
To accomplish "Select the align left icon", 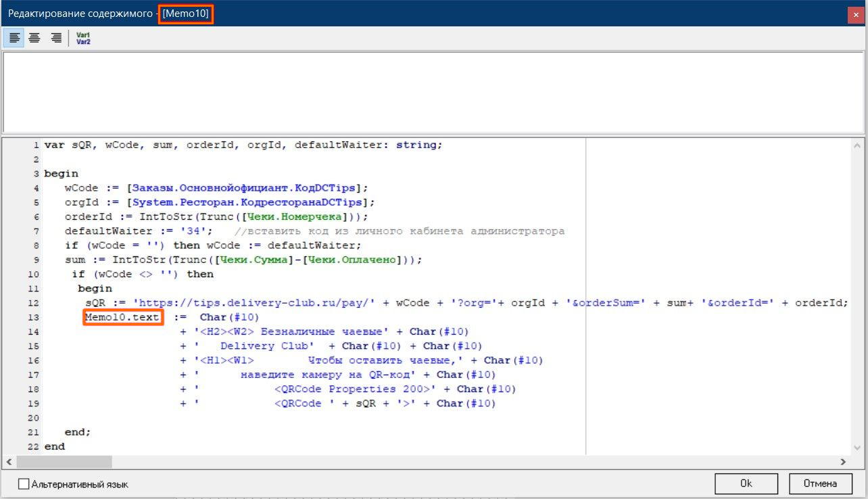I will tap(14, 38).
